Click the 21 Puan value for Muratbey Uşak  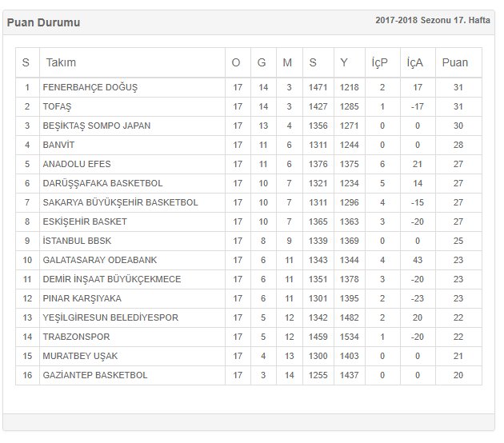coord(458,356)
